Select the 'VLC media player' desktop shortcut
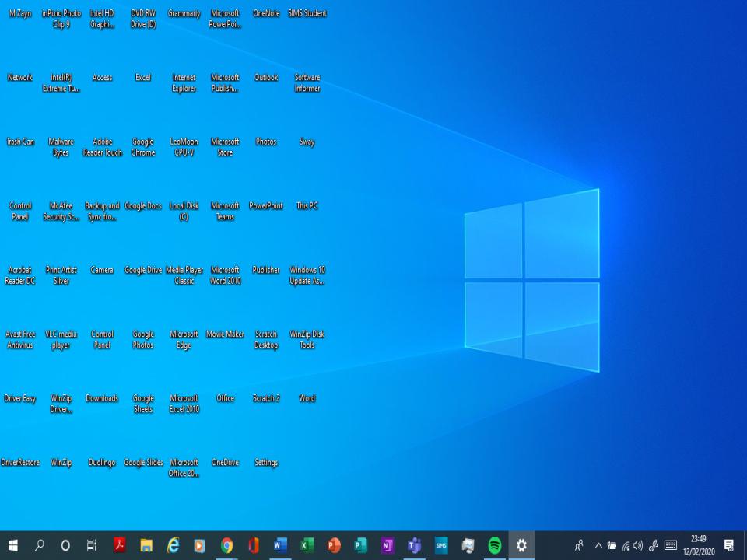 pos(61,340)
